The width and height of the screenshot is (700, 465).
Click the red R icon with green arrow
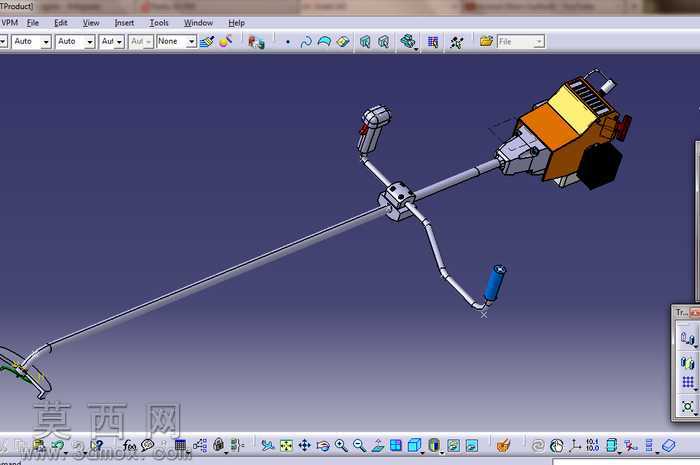(256, 42)
